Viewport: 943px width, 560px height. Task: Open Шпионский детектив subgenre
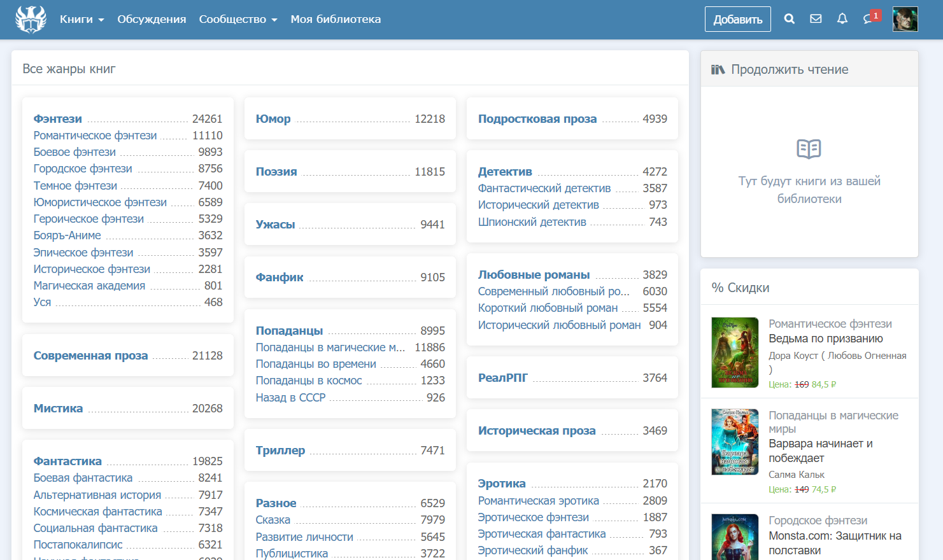pos(532,222)
